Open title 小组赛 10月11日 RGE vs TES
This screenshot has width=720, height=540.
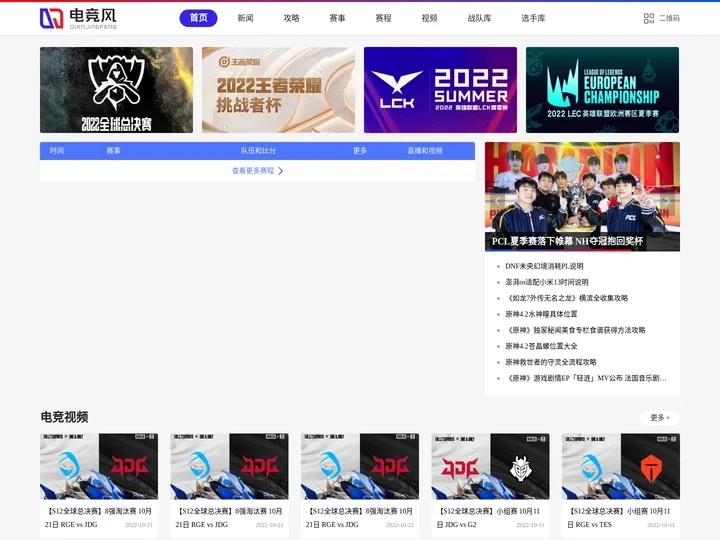619,518
